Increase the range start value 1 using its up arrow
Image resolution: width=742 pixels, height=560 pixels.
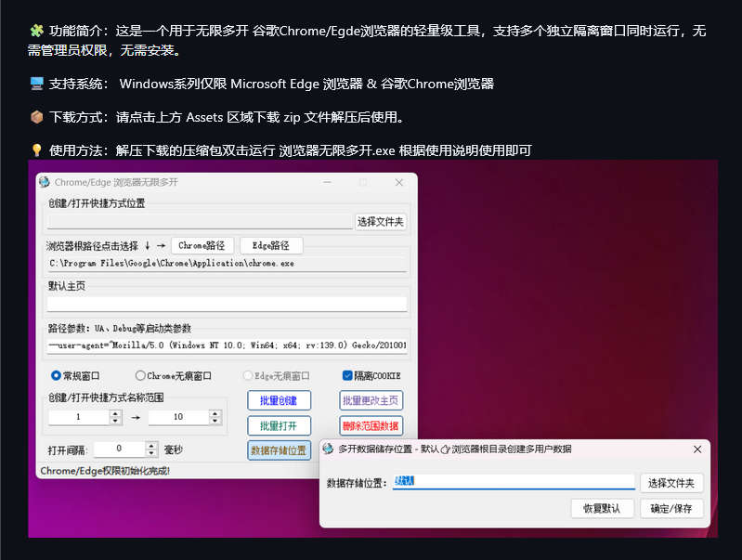(115, 413)
